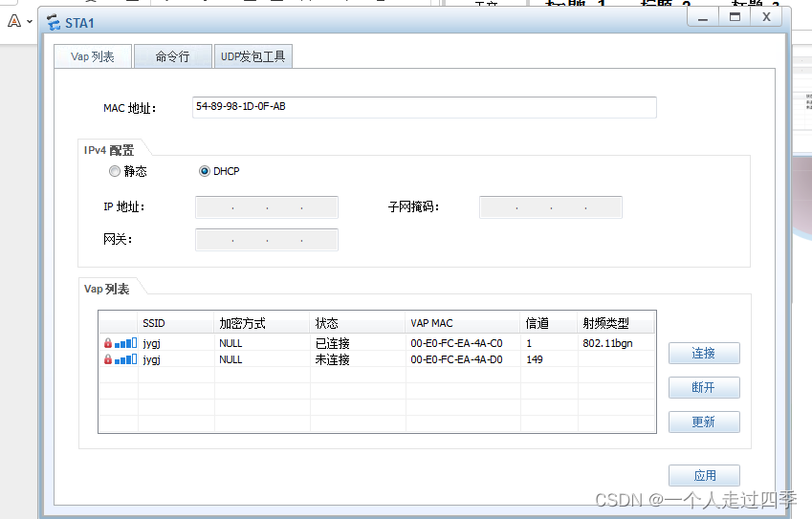
Task: Click signal bars icon in channel 1 row
Action: click(126, 343)
